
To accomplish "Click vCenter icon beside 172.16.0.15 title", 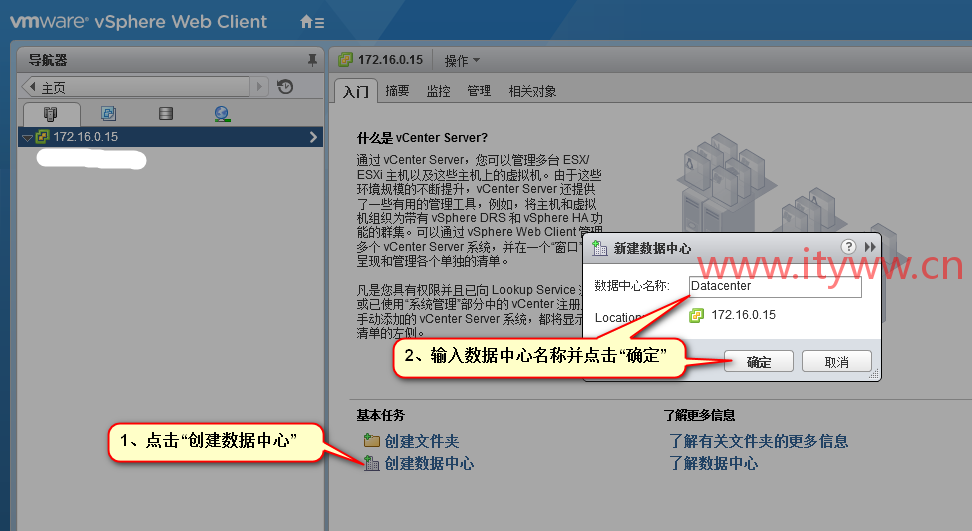I will (x=345, y=60).
